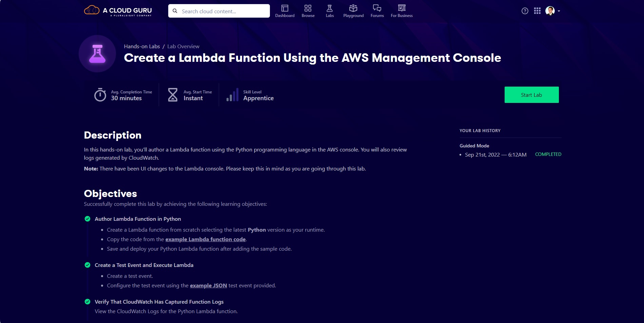Open the example JSON link

(208, 286)
